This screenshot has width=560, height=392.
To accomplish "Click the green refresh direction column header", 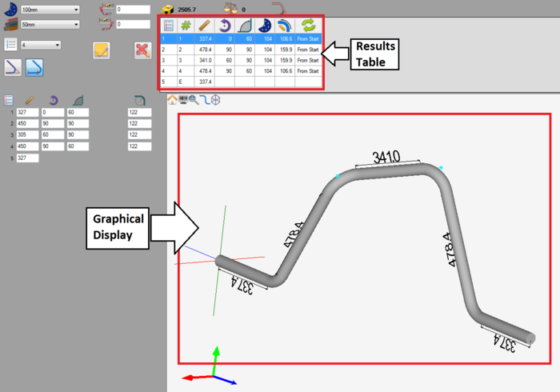I will pos(308,26).
